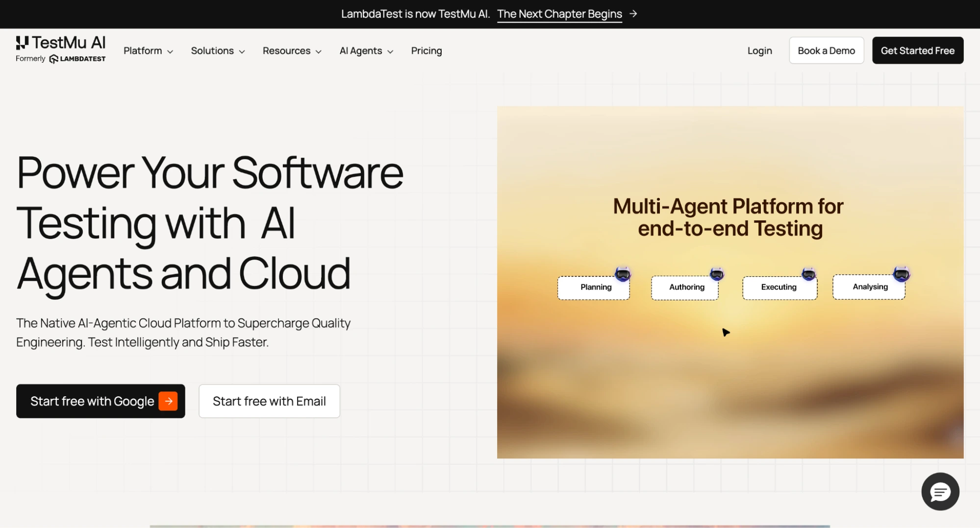Expand the Platform menu

(148, 50)
